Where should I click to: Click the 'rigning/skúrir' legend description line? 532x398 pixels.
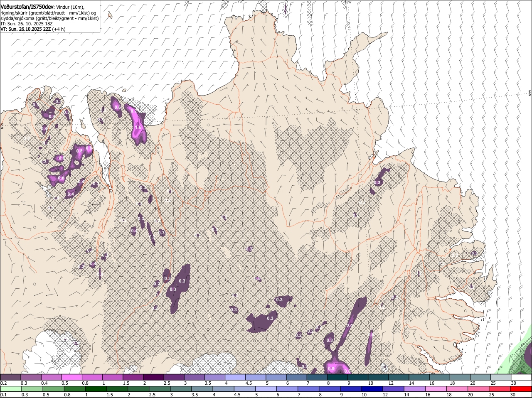coord(48,13)
